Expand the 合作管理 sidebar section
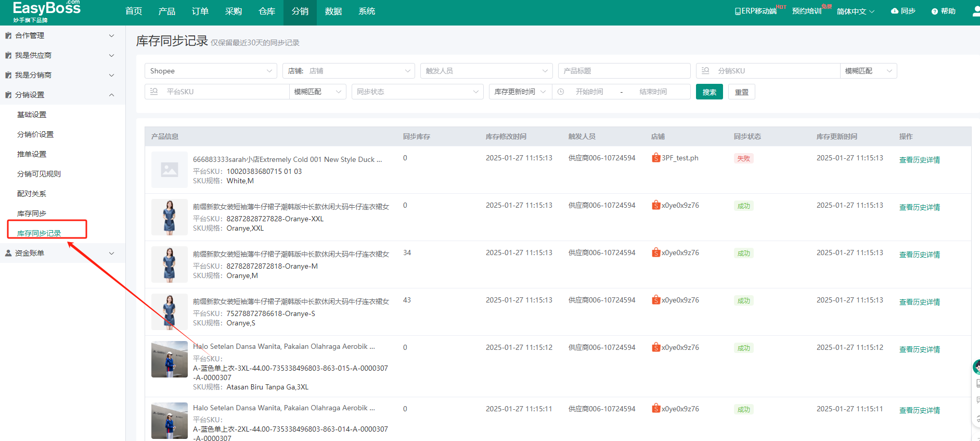980x441 pixels. [x=62, y=35]
